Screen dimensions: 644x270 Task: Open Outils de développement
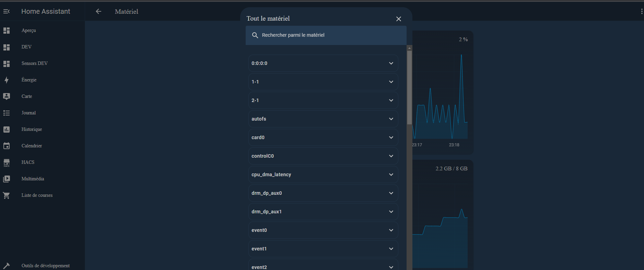(x=45, y=266)
